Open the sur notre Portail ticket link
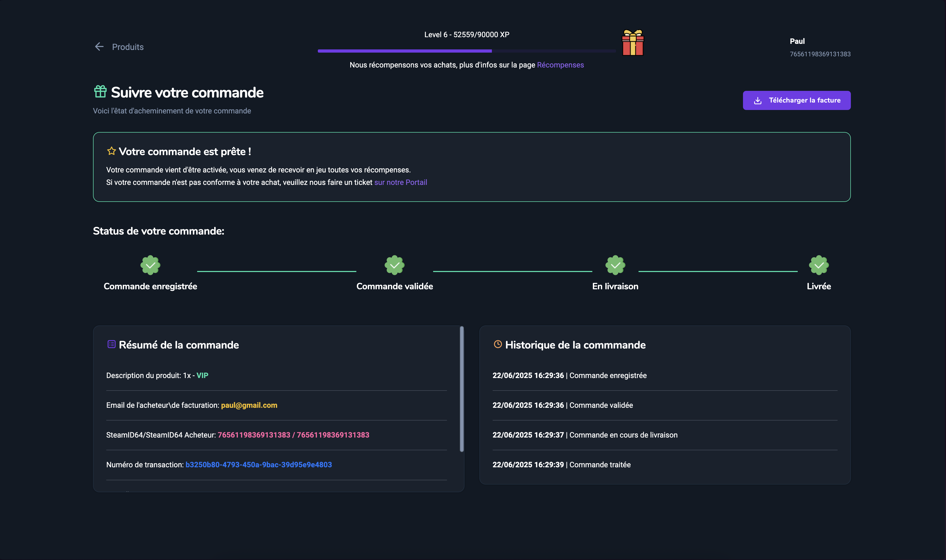Viewport: 946px width, 560px height. pos(400,182)
